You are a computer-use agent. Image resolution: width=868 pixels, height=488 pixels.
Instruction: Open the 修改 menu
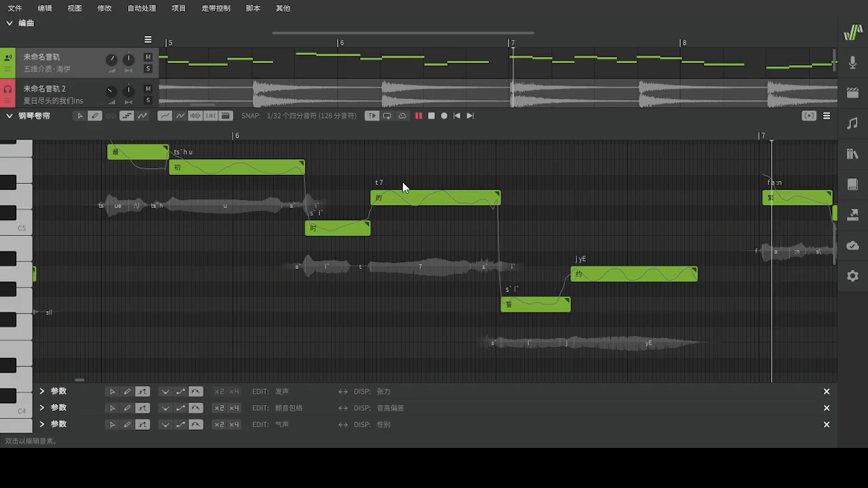pos(104,8)
